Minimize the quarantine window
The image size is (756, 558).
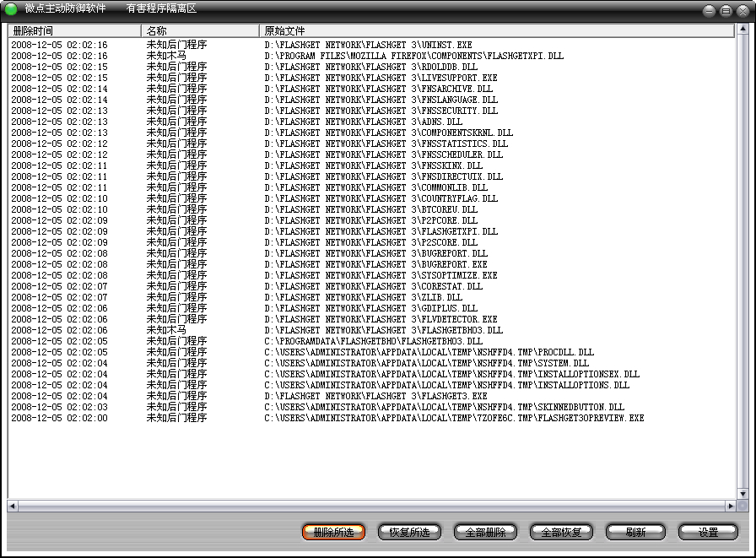(x=710, y=10)
